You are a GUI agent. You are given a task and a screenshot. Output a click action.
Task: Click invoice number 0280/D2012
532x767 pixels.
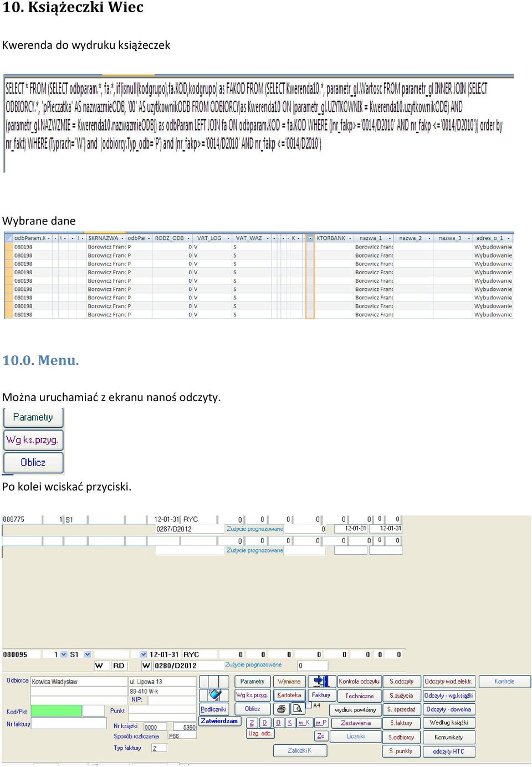[x=188, y=666]
